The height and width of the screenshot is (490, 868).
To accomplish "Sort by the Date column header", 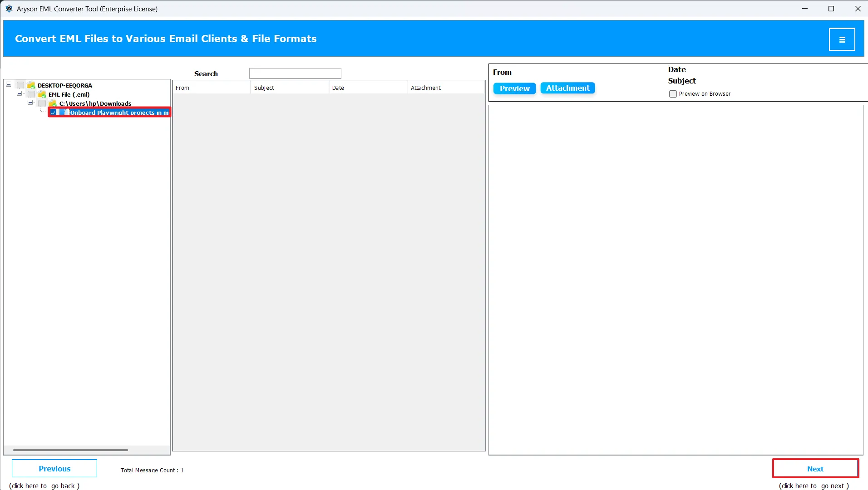I will [x=368, y=88].
